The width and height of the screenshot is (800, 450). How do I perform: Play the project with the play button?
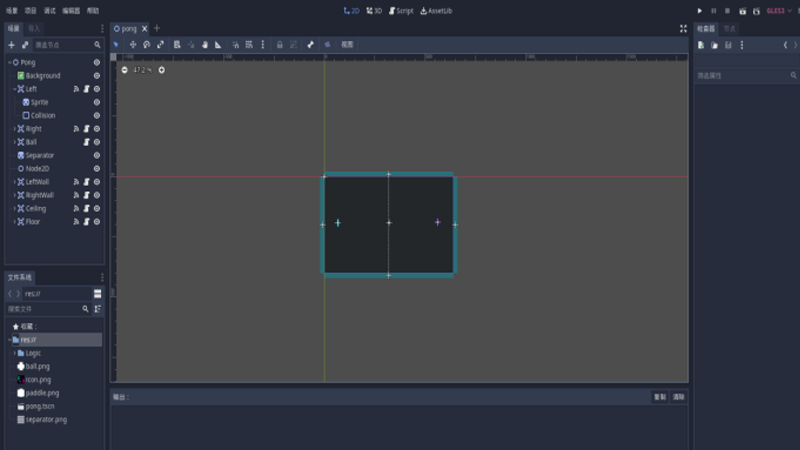(x=698, y=10)
